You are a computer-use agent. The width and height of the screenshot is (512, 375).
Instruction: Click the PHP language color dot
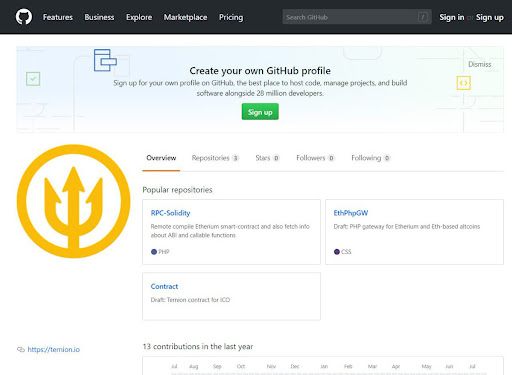tap(154, 252)
